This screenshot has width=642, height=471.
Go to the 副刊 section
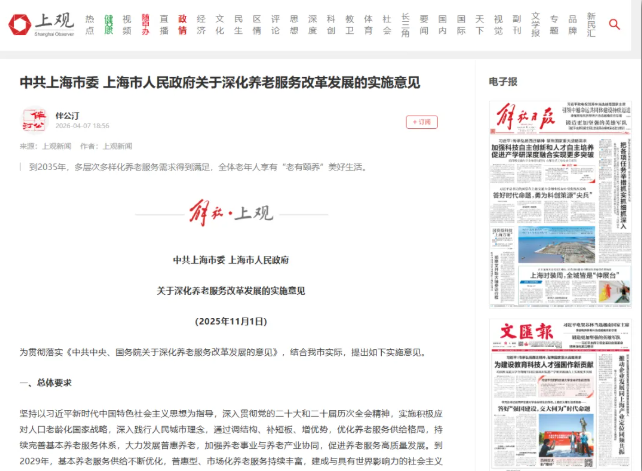click(x=517, y=25)
